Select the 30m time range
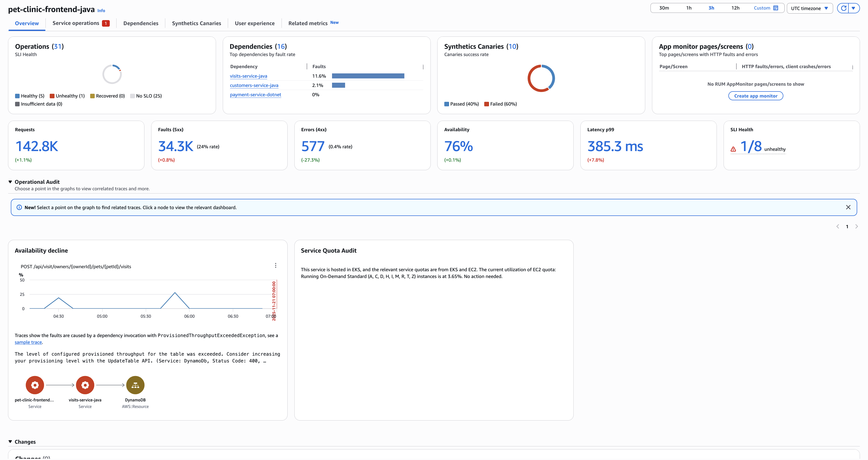 tap(664, 8)
